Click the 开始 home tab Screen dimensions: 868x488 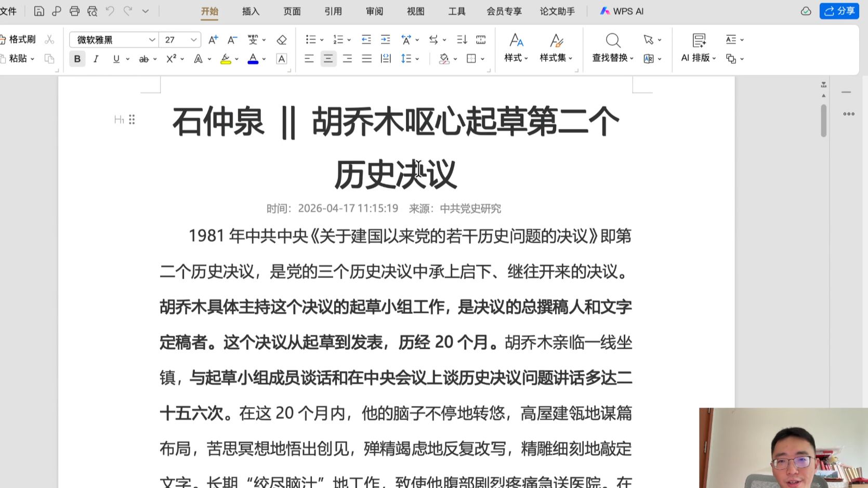209,11
